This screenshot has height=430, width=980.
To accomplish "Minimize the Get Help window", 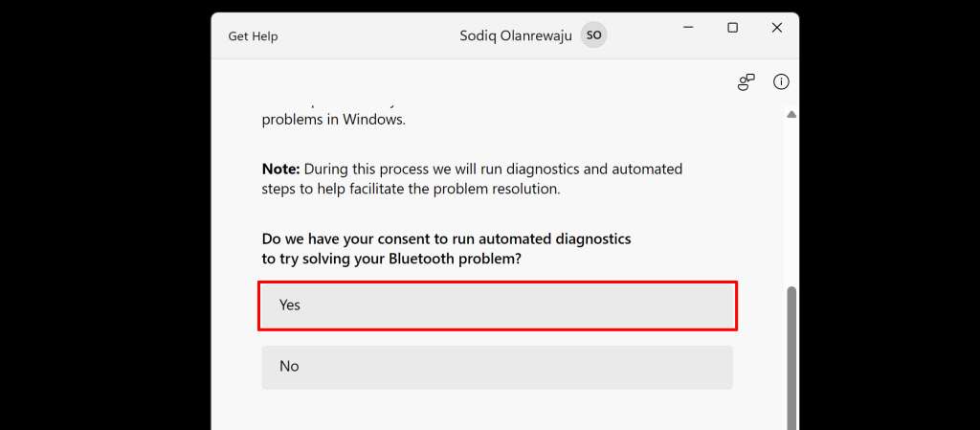I will point(688,29).
